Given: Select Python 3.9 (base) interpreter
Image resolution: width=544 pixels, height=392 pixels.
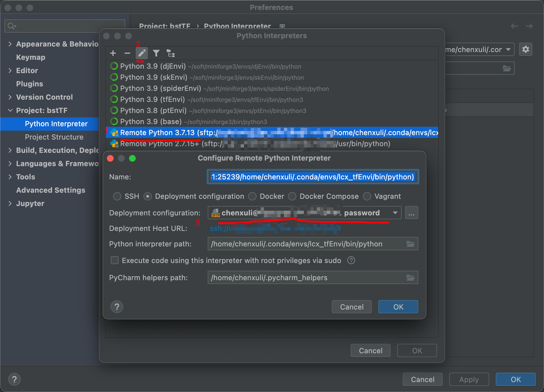Looking at the screenshot, I should point(272,122).
